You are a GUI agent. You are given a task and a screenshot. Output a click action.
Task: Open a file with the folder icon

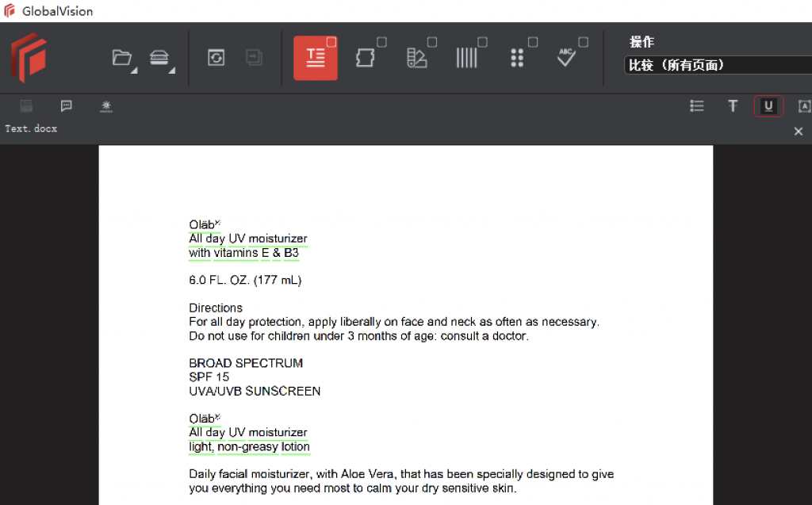pos(121,58)
